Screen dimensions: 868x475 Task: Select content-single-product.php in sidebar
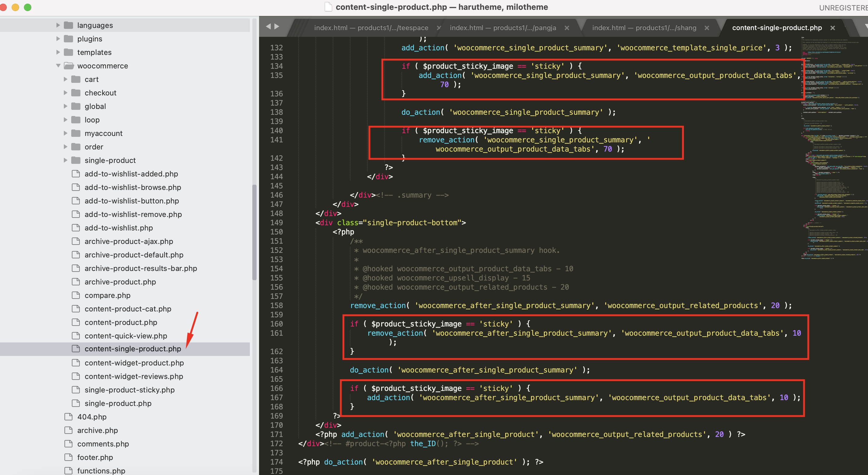[x=133, y=349]
